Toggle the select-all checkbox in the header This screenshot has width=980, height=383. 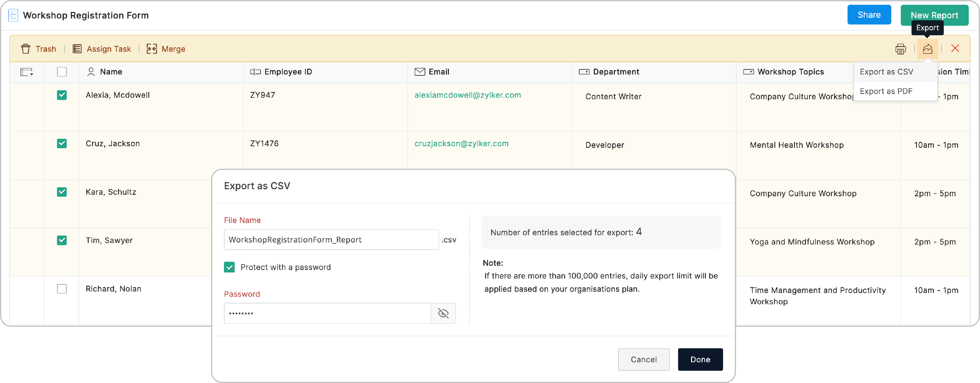coord(62,71)
